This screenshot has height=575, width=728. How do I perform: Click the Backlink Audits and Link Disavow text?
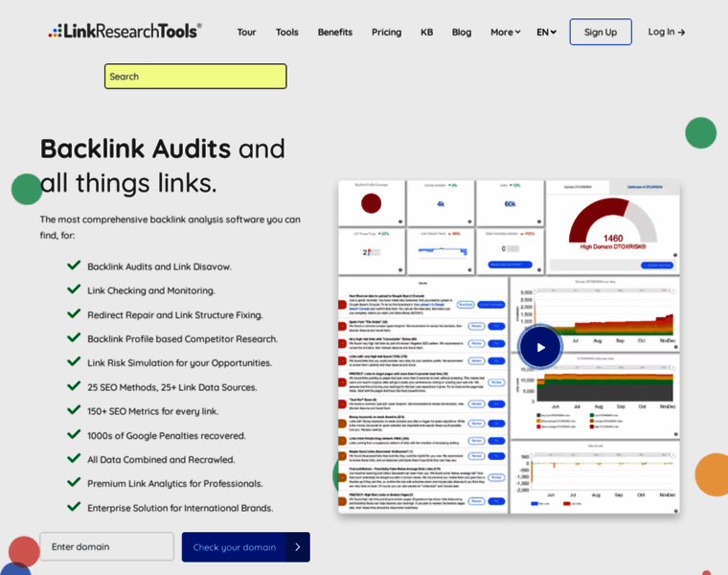159,266
